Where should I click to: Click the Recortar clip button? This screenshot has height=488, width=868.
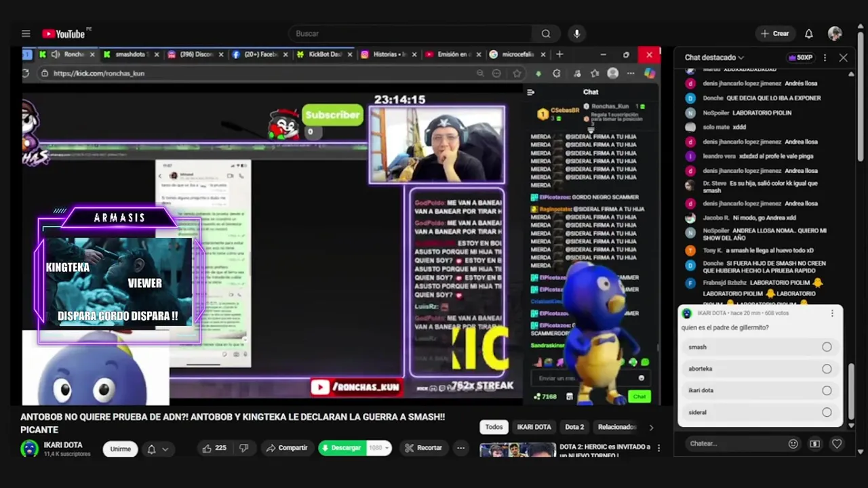coord(423,448)
